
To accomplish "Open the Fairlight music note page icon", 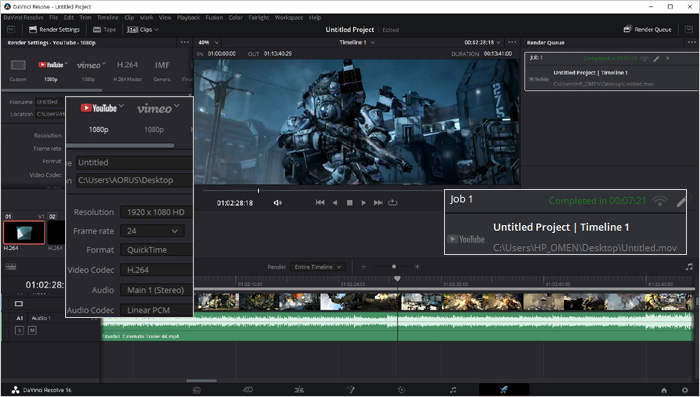I will [x=453, y=390].
